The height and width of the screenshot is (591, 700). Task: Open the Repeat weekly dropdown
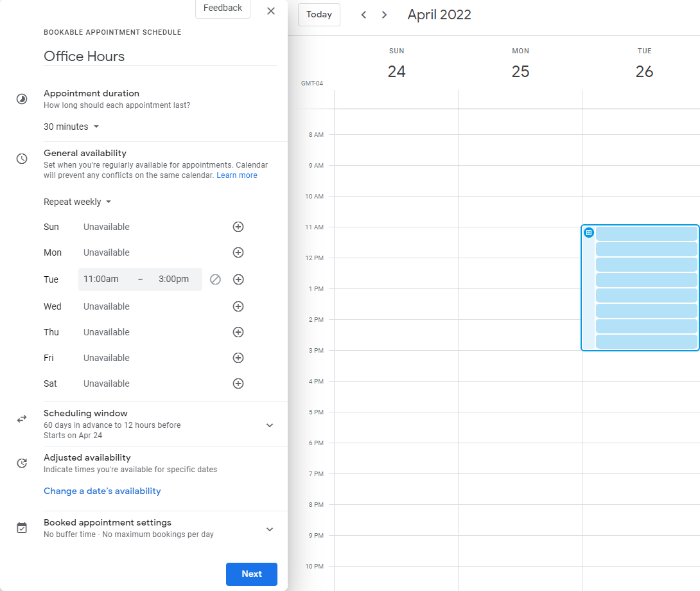pyautogui.click(x=77, y=202)
